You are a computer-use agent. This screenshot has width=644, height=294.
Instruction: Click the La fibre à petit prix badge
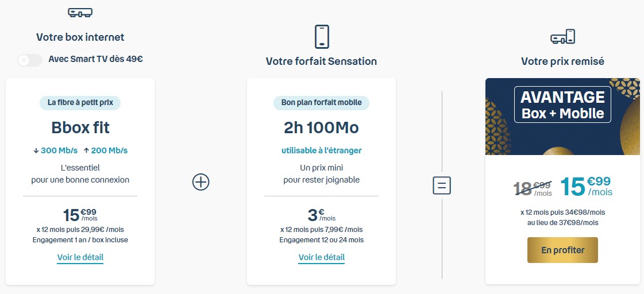click(80, 103)
